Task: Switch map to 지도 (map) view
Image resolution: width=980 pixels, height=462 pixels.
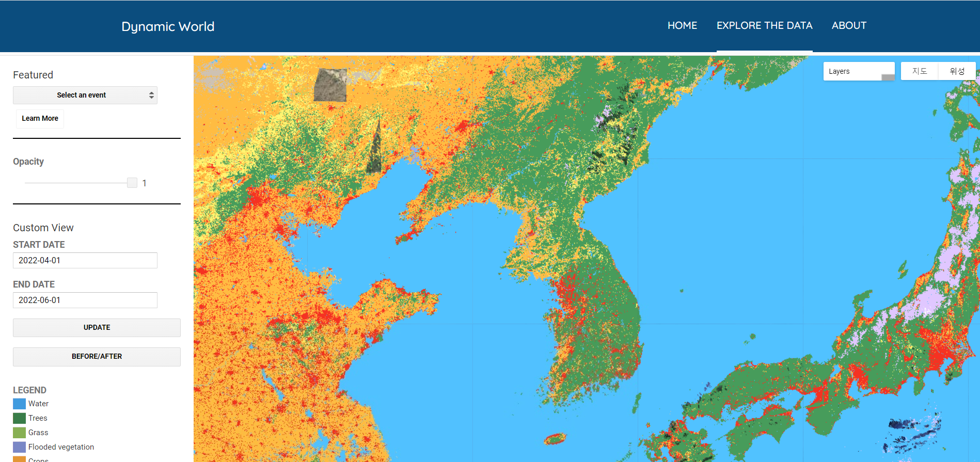Action: click(919, 71)
